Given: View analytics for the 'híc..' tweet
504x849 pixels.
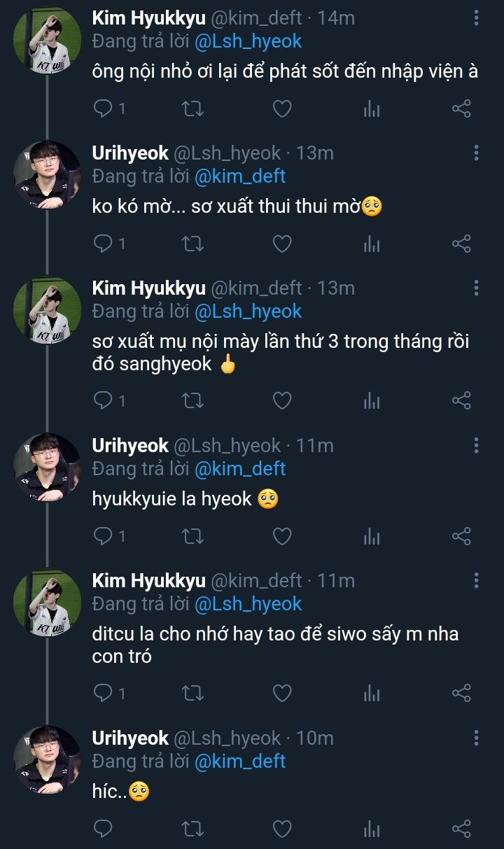Looking at the screenshot, I should (x=372, y=829).
